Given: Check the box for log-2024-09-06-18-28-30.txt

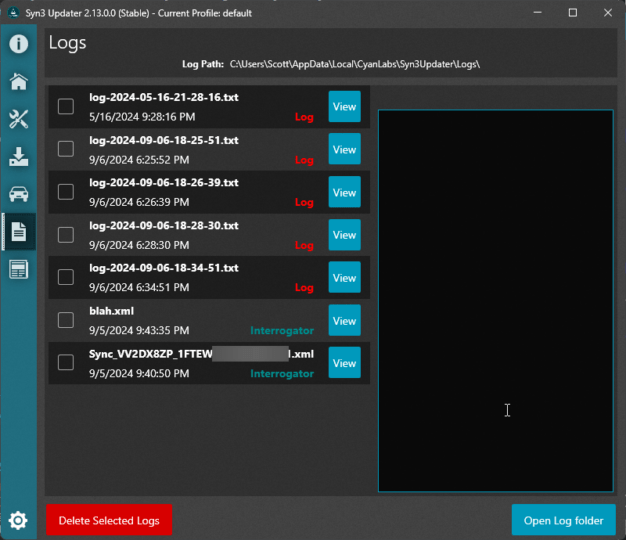Looking at the screenshot, I should (66, 235).
